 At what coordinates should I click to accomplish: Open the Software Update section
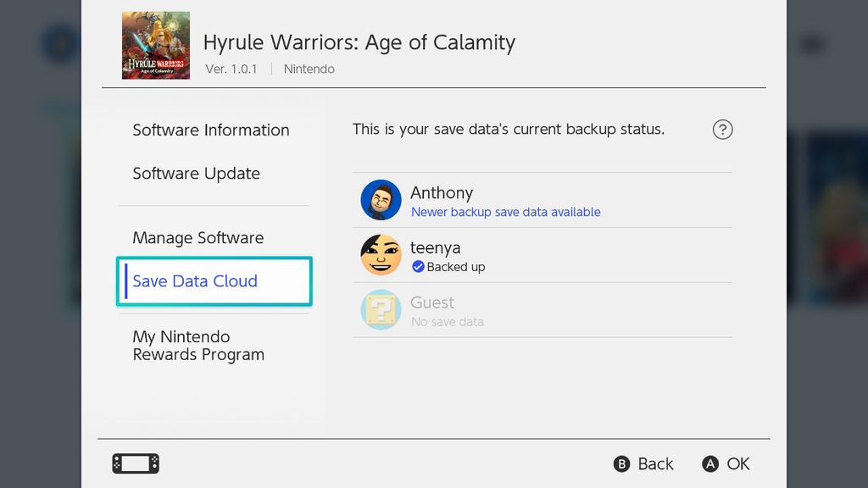pos(196,174)
